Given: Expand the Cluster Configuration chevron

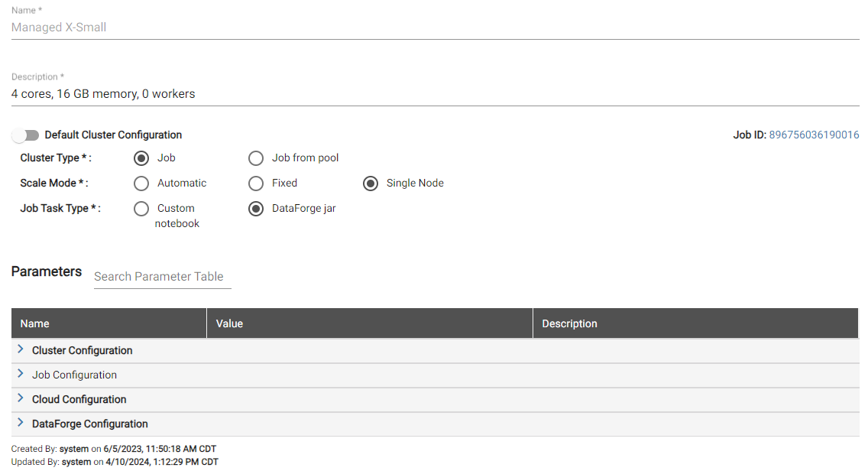Looking at the screenshot, I should tap(21, 349).
